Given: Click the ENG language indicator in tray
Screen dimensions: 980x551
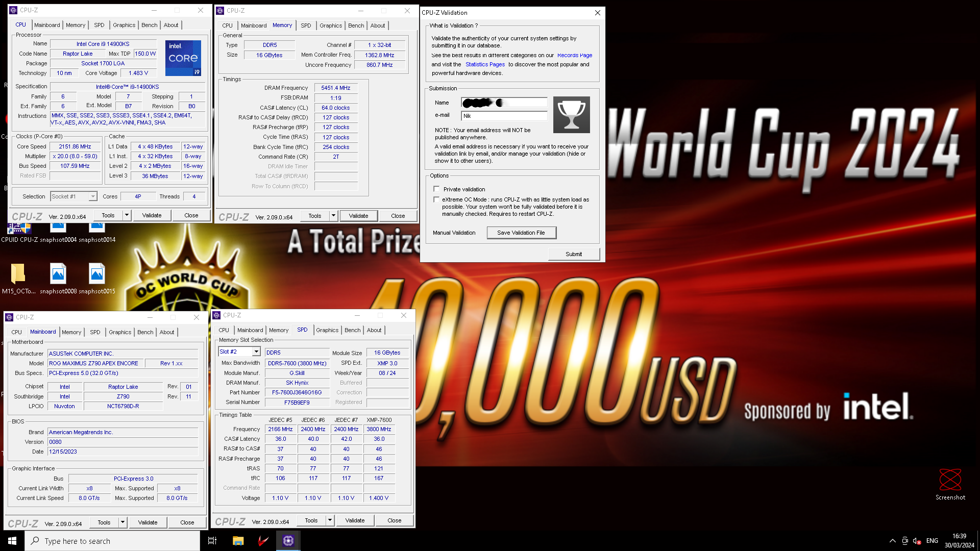Looking at the screenshot, I should [932, 541].
